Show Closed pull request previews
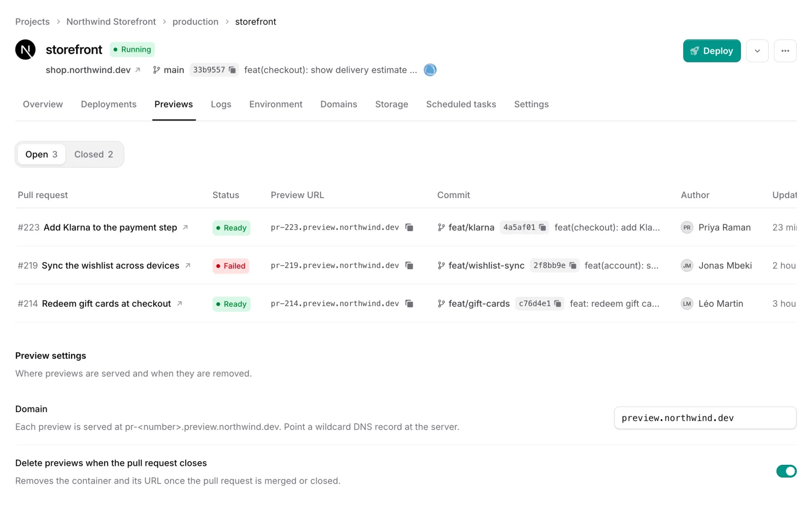812x508 pixels. click(x=94, y=154)
